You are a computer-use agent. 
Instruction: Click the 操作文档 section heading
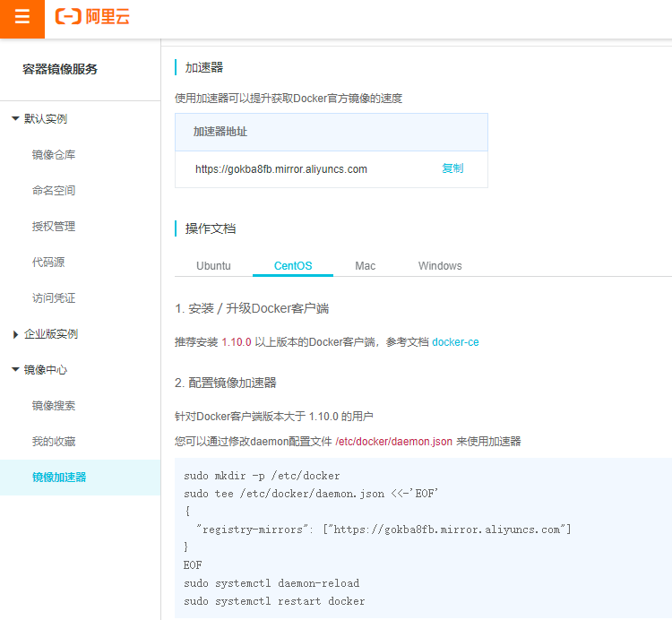tap(211, 228)
